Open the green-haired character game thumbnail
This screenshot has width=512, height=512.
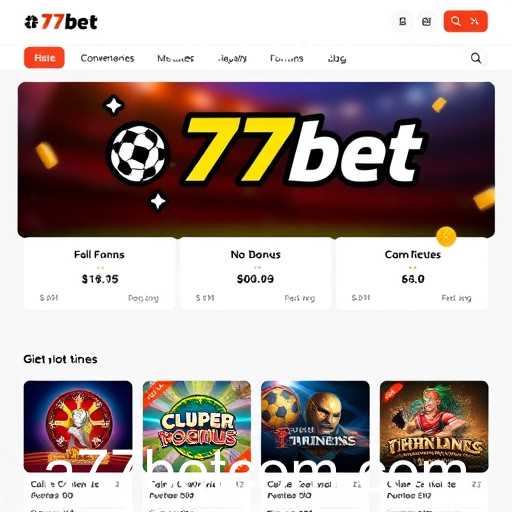tap(434, 426)
